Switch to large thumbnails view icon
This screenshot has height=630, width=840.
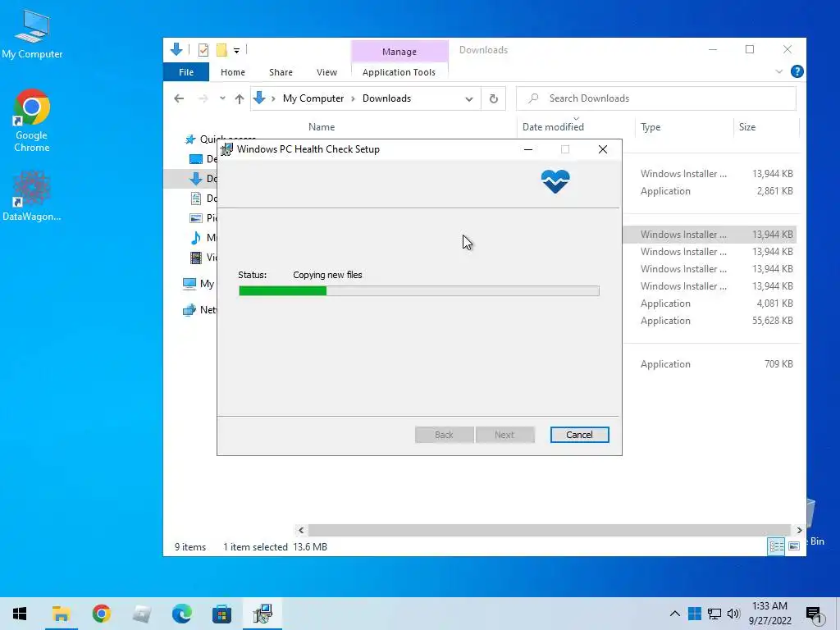click(794, 546)
